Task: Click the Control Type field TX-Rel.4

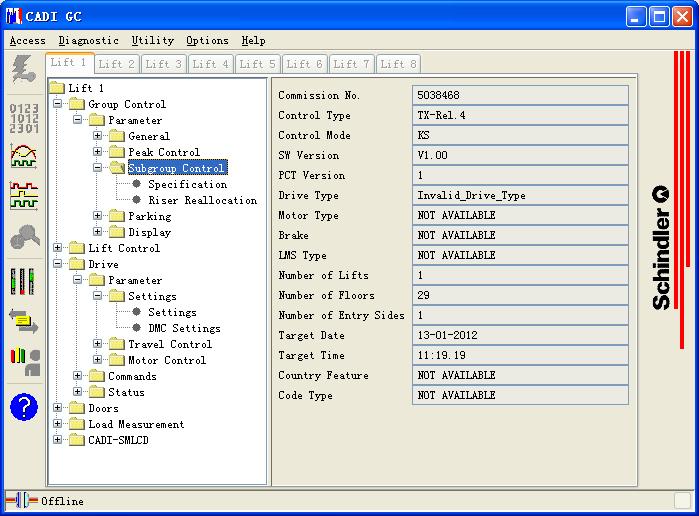Action: pyautogui.click(x=520, y=115)
